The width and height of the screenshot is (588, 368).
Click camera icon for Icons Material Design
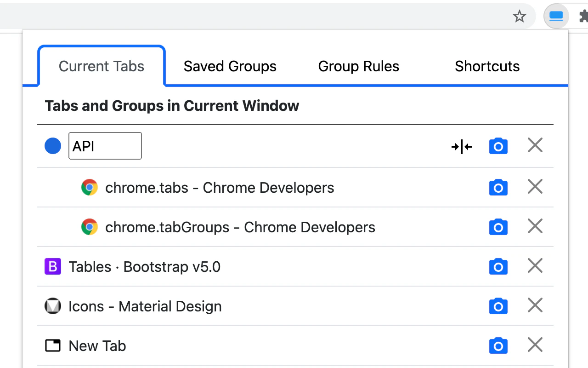pyautogui.click(x=498, y=306)
